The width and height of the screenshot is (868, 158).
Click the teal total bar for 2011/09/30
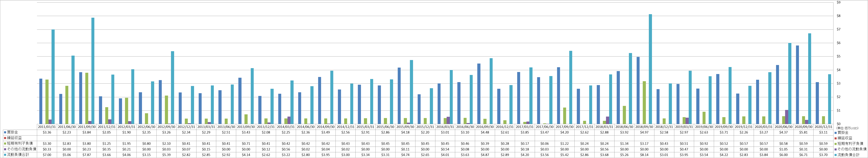(93, 71)
